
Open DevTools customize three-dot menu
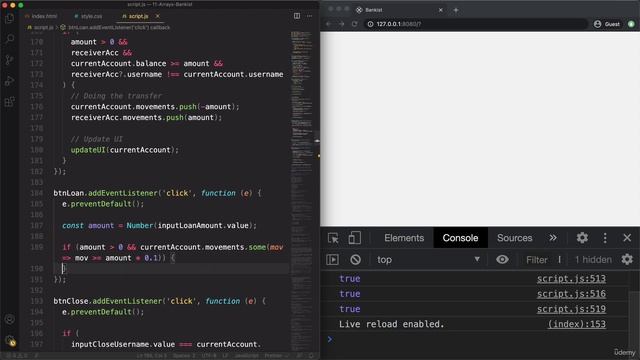[x=605, y=238]
